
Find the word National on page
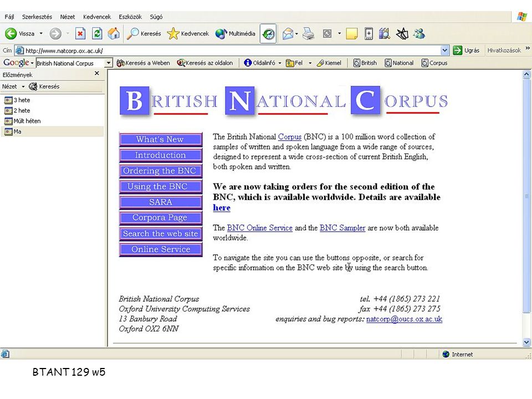(x=399, y=63)
